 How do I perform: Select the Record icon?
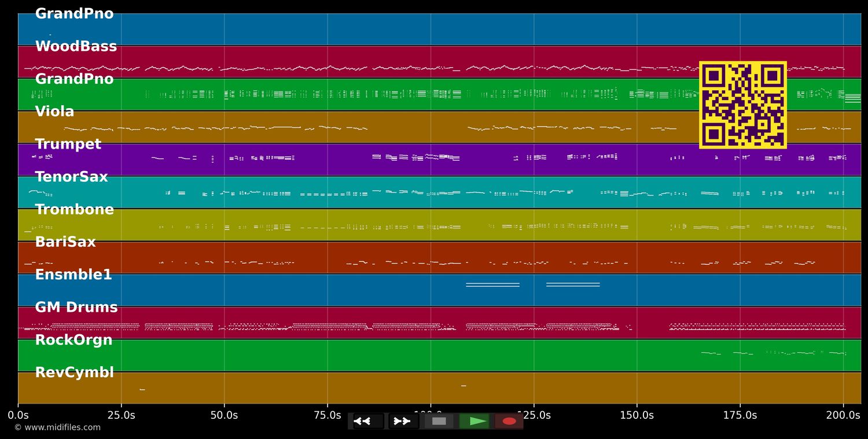[508, 420]
